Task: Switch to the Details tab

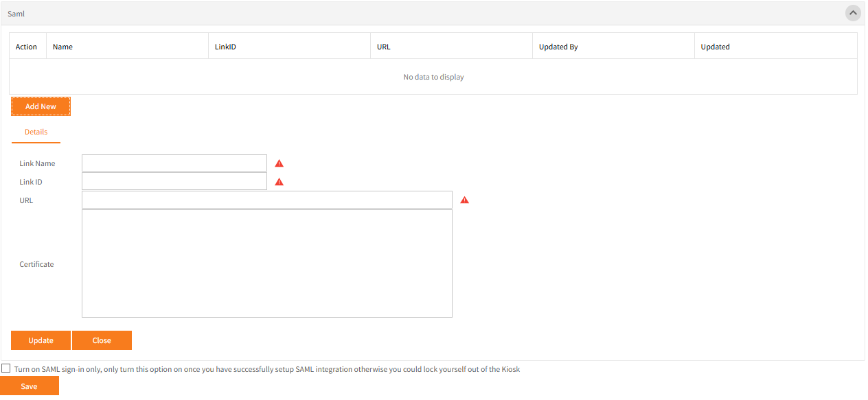Action: pos(36,132)
